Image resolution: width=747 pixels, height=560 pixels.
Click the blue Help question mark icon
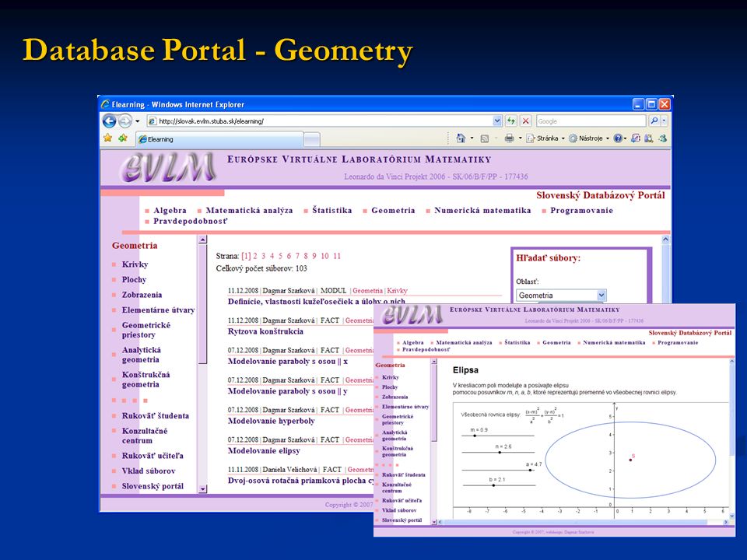[617, 138]
